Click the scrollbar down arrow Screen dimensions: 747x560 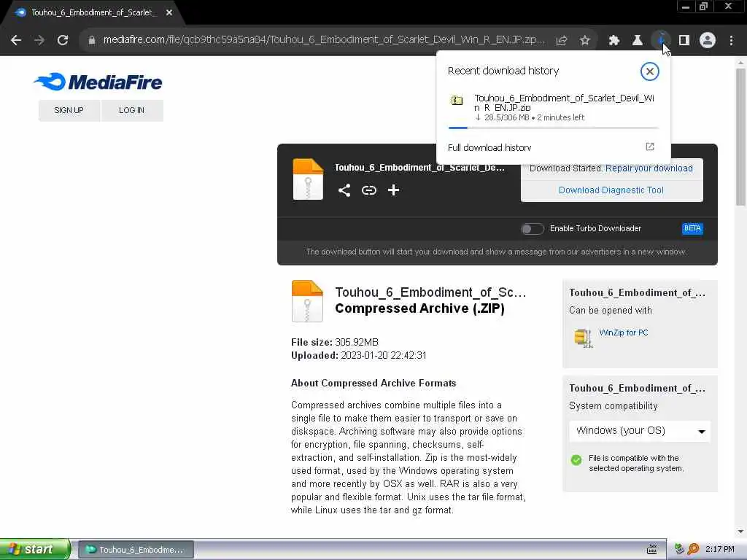[x=740, y=532]
